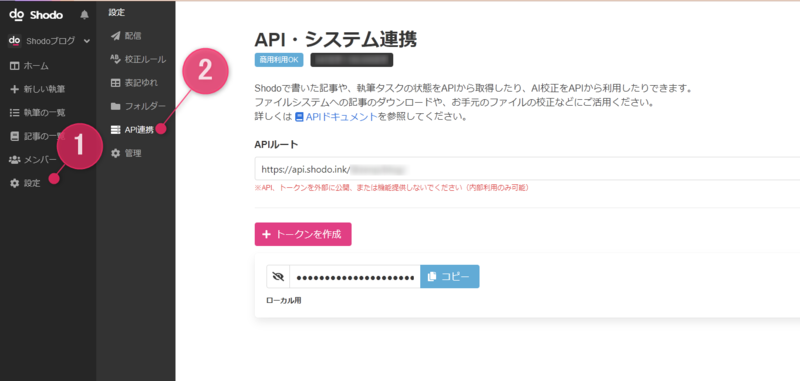Click the book icon before APIドキュメント
Screen dimensions: 800x381
[x=299, y=116]
